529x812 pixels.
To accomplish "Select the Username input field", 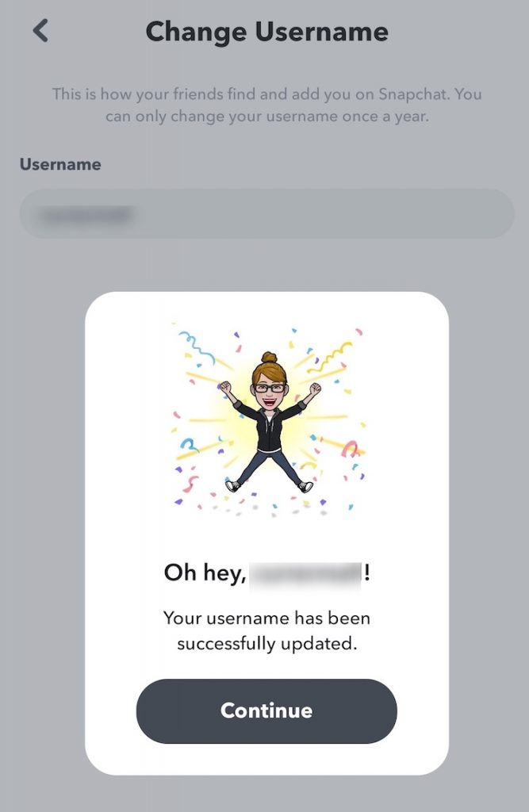I will [266, 214].
